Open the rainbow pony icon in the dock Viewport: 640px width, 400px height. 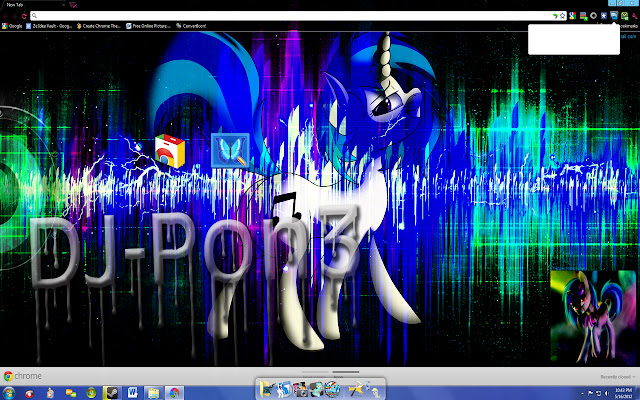click(332, 389)
